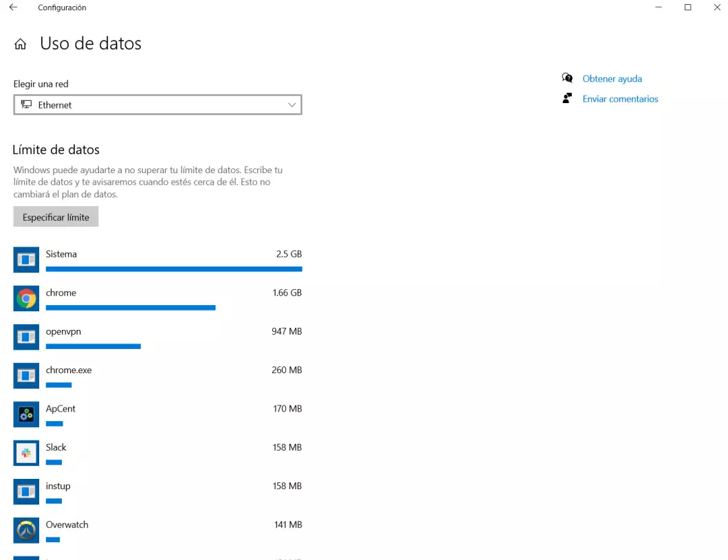Click the ApCent app icon
This screenshot has height=560, width=728.
click(x=26, y=414)
